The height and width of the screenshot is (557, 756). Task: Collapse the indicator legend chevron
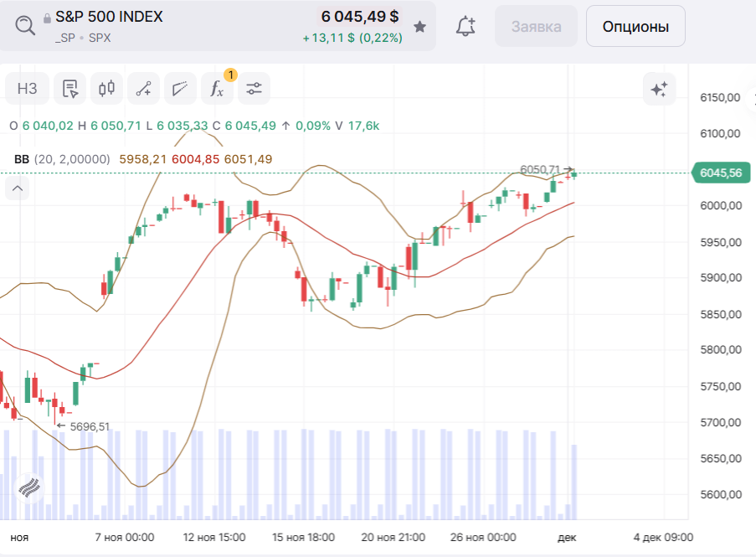pyautogui.click(x=17, y=189)
